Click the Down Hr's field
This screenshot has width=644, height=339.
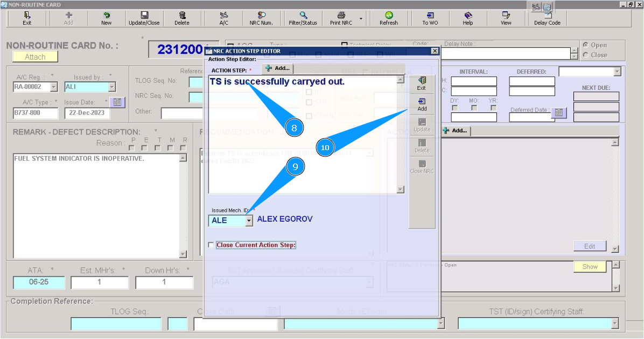coord(164,282)
